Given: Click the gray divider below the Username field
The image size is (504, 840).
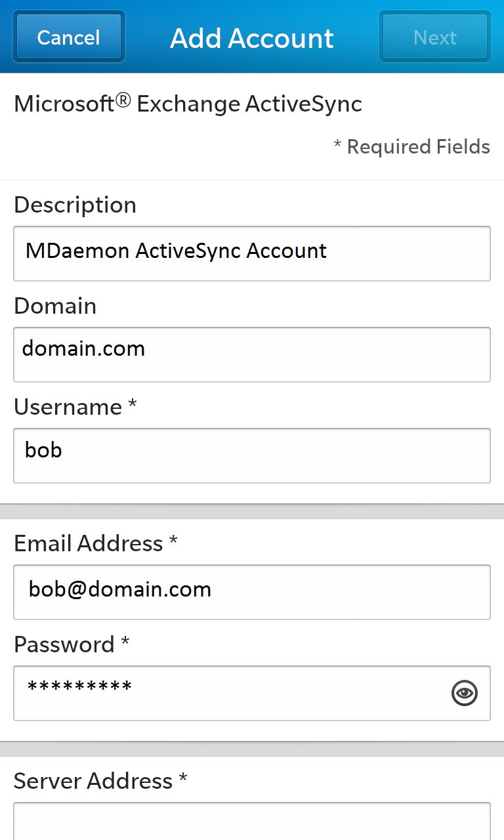Looking at the screenshot, I should (x=252, y=511).
